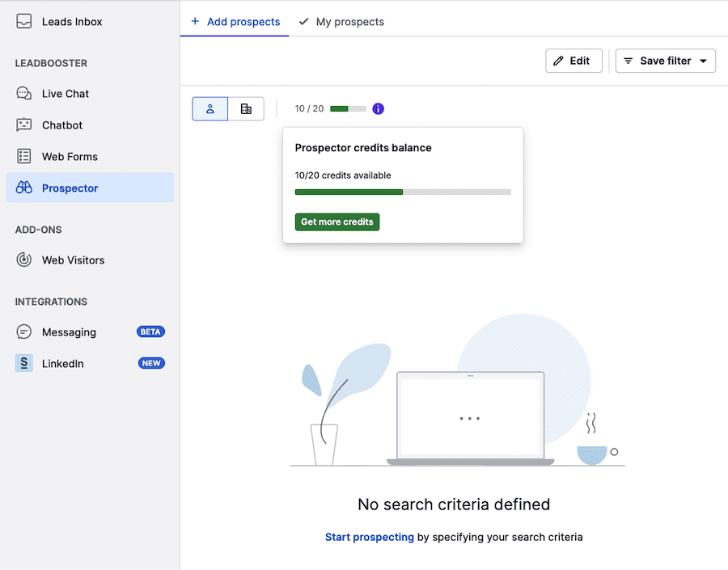Click the Chatbot robot icon

coord(24,125)
